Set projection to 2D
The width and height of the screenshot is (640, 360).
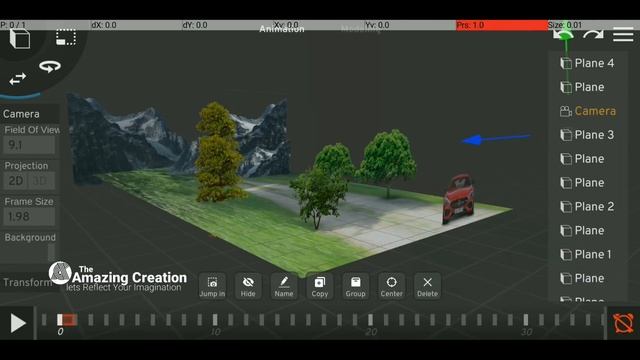click(x=16, y=181)
